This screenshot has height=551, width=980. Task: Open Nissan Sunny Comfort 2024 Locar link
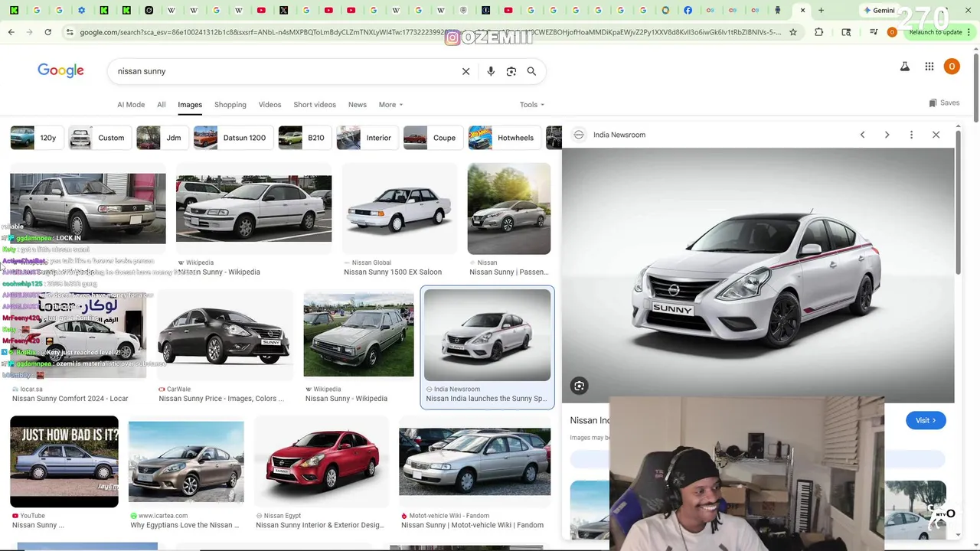(70, 399)
